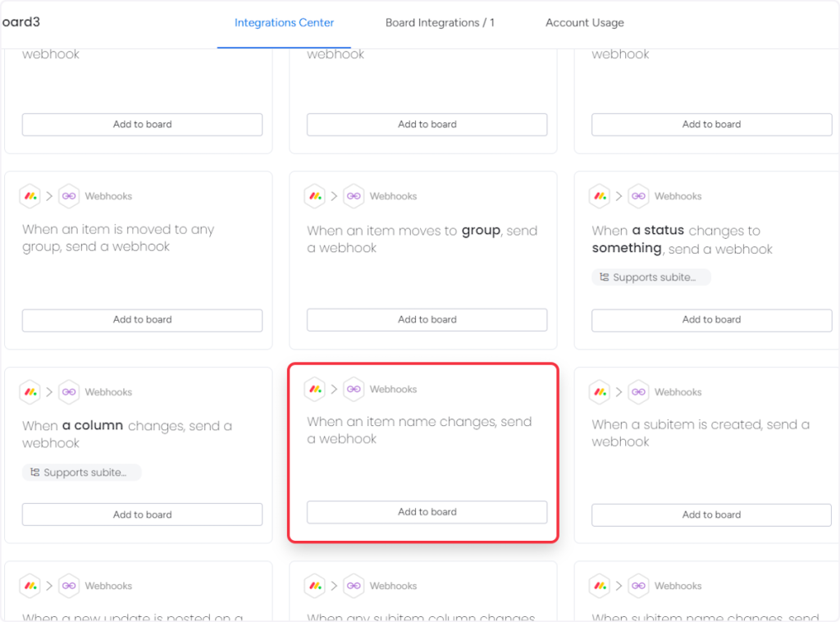This screenshot has height=622, width=840.
Task: Click monday logo icon in 'item moved to any group' card
Action: tap(30, 196)
